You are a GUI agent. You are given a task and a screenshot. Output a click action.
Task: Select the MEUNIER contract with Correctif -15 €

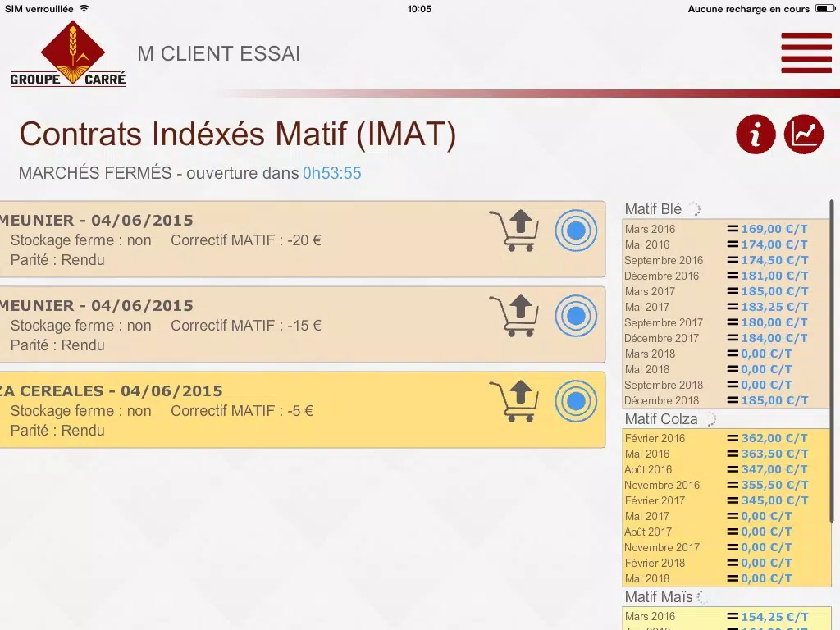click(303, 324)
